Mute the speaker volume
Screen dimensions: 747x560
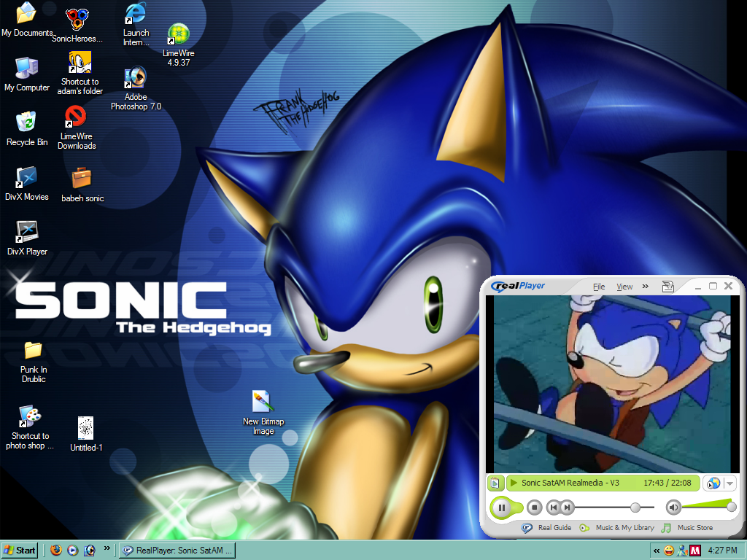tap(672, 507)
